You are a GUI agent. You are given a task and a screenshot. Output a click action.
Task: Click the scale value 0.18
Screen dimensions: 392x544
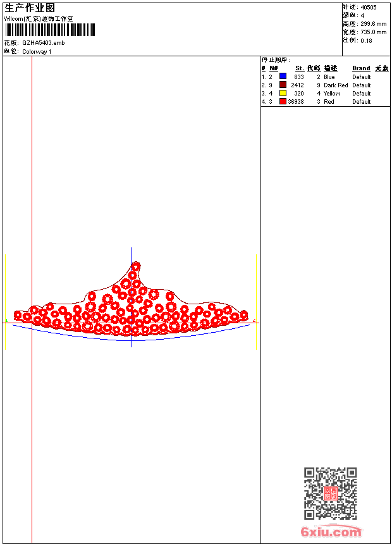(x=366, y=40)
